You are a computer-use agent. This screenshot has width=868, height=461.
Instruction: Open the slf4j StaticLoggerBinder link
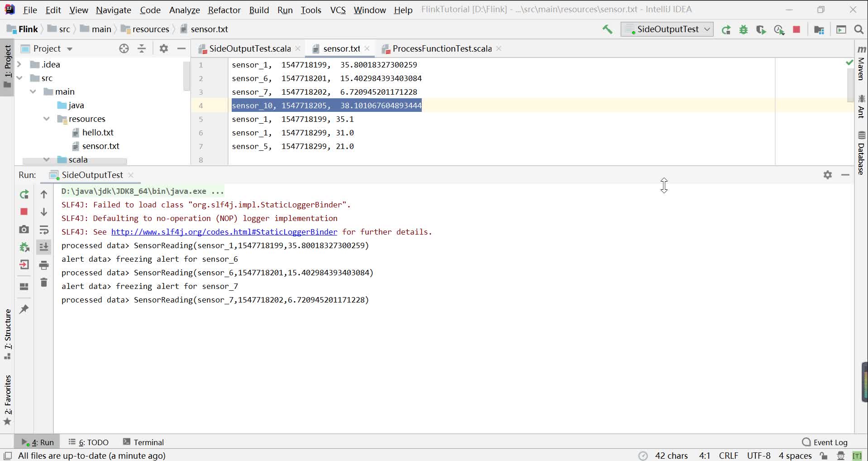(224, 232)
